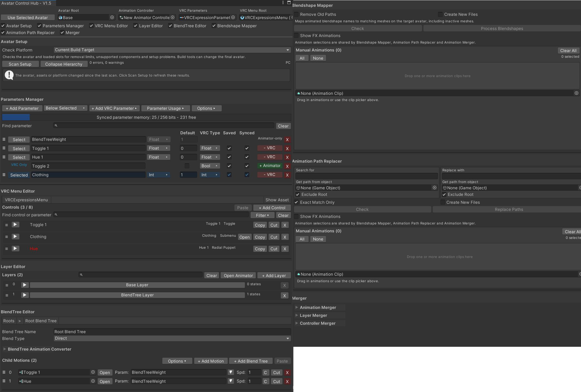Viewport: 581px width, 392px height.
Task: Enable Remove Old Paths checkbox
Action: point(296,14)
